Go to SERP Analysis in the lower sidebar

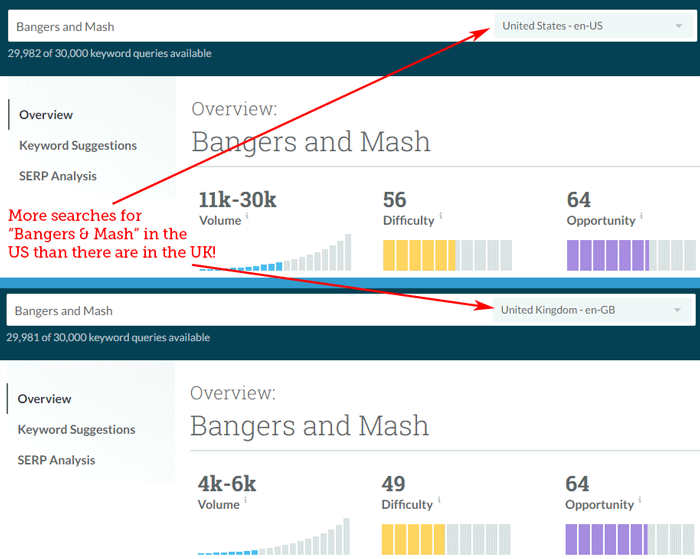click(57, 460)
